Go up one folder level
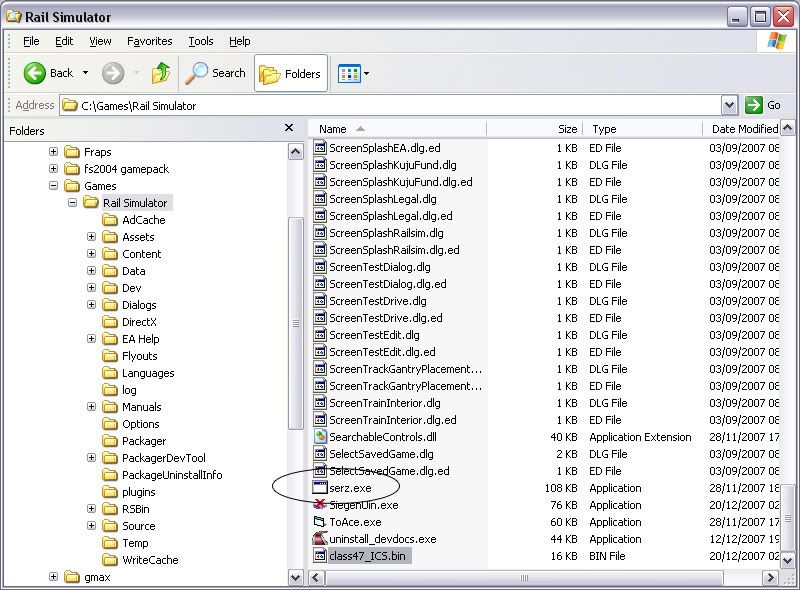This screenshot has width=800, height=590. [x=161, y=73]
